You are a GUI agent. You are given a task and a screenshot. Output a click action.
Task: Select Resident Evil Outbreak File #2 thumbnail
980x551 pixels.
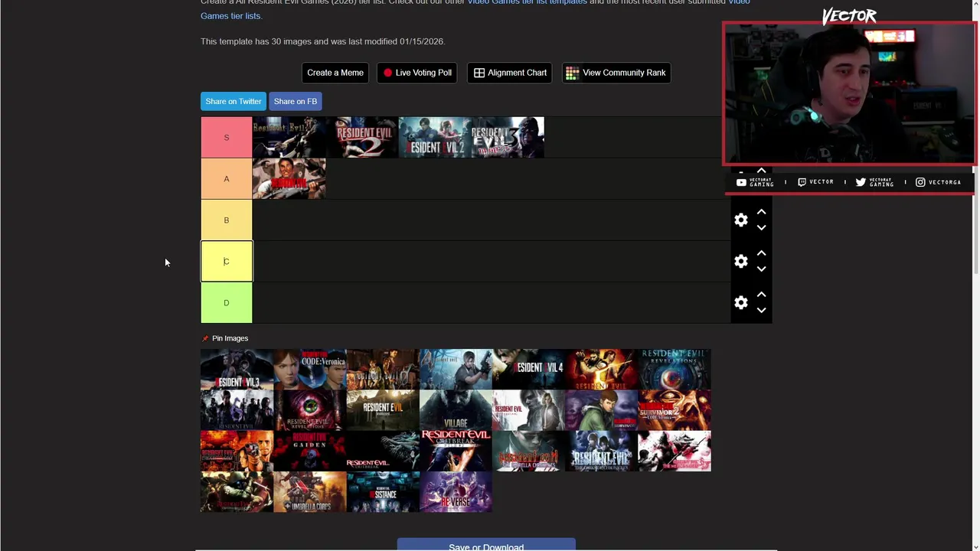coord(456,451)
